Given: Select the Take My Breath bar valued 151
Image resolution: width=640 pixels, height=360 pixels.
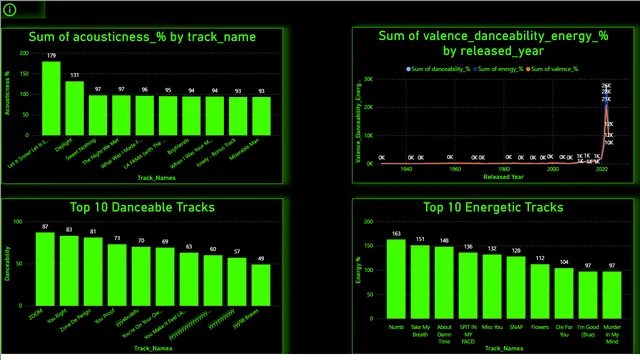Looking at the screenshot, I should 420,282.
